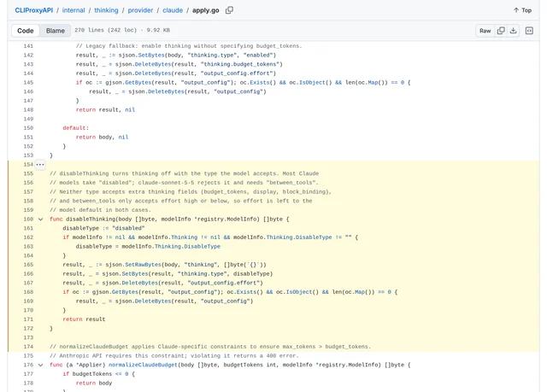This screenshot has height=392, width=547.
Task: Click Thinking.DisableType symbol on line 163
Action: coord(187,246)
